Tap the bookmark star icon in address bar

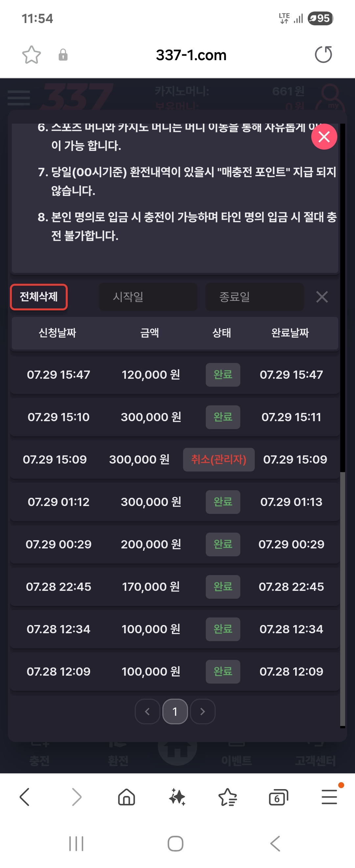tap(31, 55)
